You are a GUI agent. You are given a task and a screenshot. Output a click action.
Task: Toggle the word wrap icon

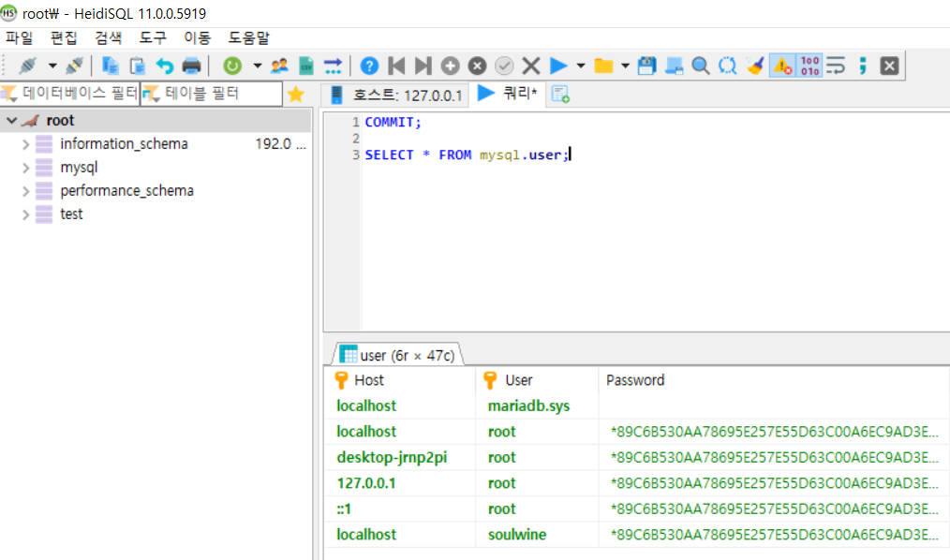click(x=836, y=66)
